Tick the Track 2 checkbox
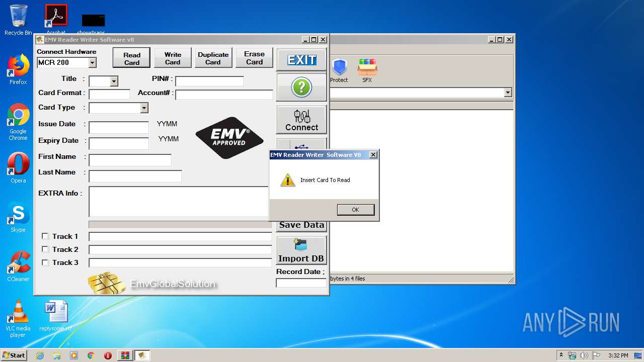The height and width of the screenshot is (362, 644). [x=45, y=249]
